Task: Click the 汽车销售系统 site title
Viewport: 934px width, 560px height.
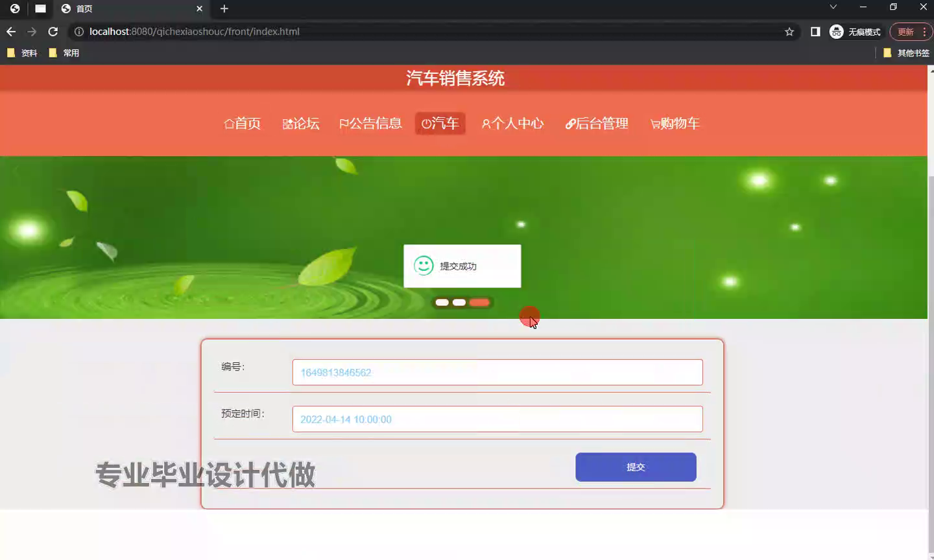Action: [455, 78]
